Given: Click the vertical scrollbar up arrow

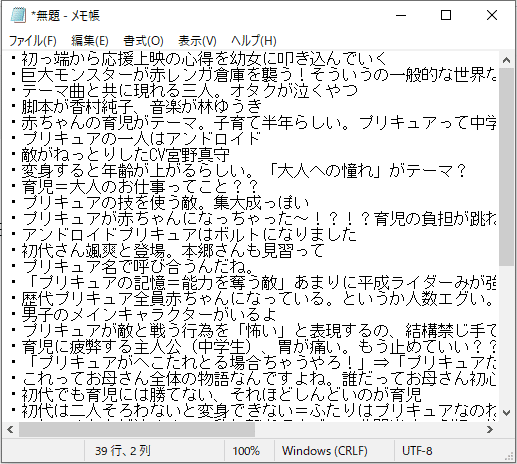Looking at the screenshot, I should tap(506, 60).
